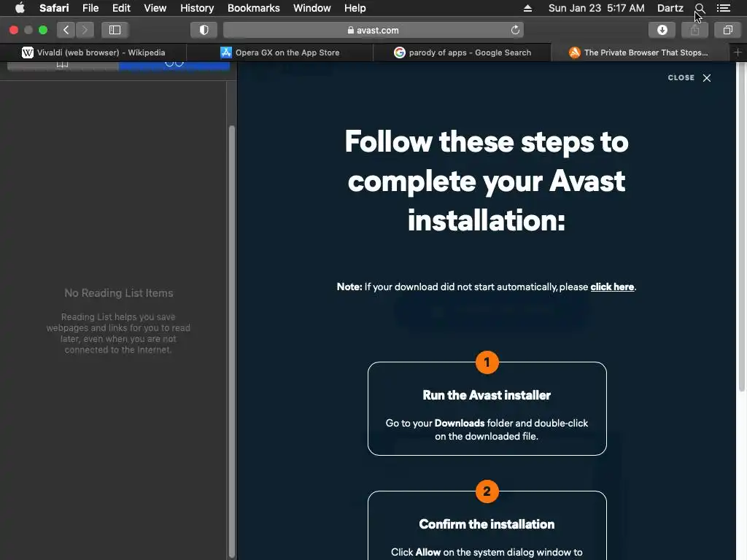Toggle the Safari sidebar button
747x560 pixels.
pos(115,30)
